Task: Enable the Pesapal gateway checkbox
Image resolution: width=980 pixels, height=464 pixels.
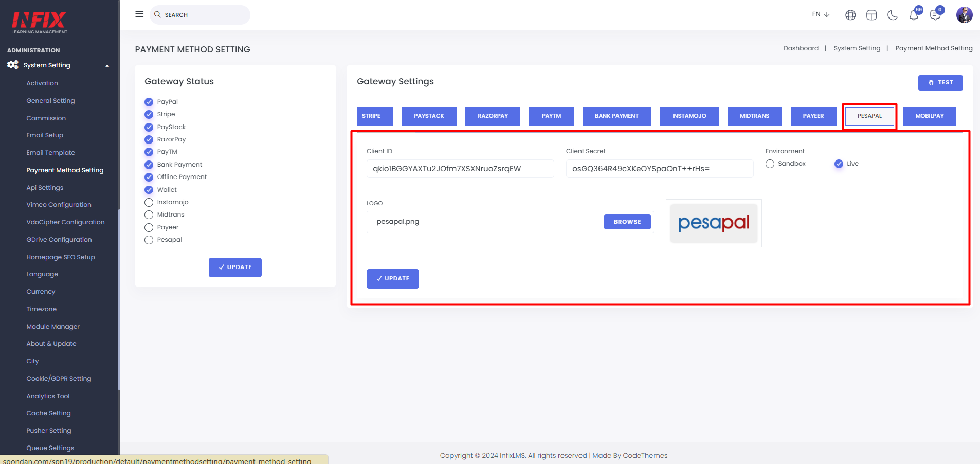Action: click(149, 240)
